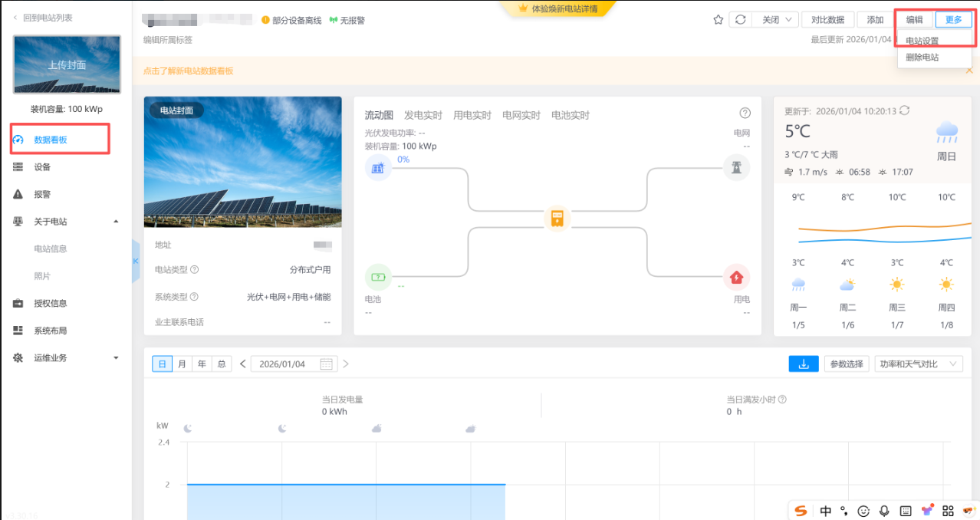Choose 电站设置 from the menu
Viewport: 980px width, 520px height.
(922, 41)
